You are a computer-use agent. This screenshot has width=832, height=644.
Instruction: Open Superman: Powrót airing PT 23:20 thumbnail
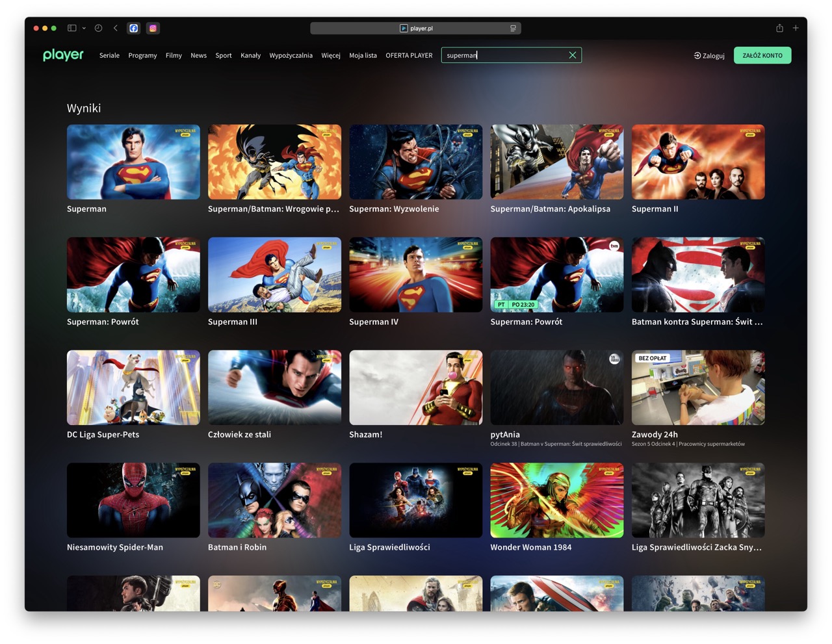tap(557, 275)
